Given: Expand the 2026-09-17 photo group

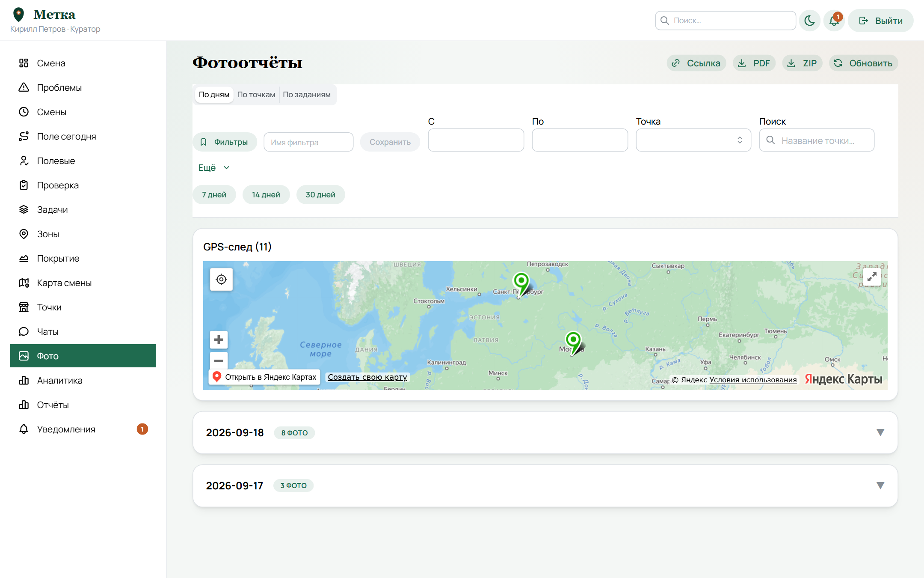Looking at the screenshot, I should pos(545,486).
